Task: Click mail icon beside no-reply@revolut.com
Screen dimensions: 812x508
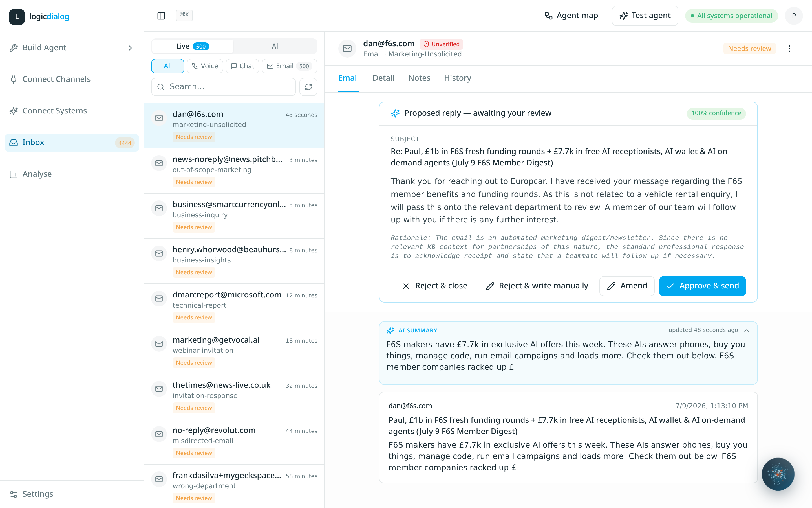Action: point(159,434)
